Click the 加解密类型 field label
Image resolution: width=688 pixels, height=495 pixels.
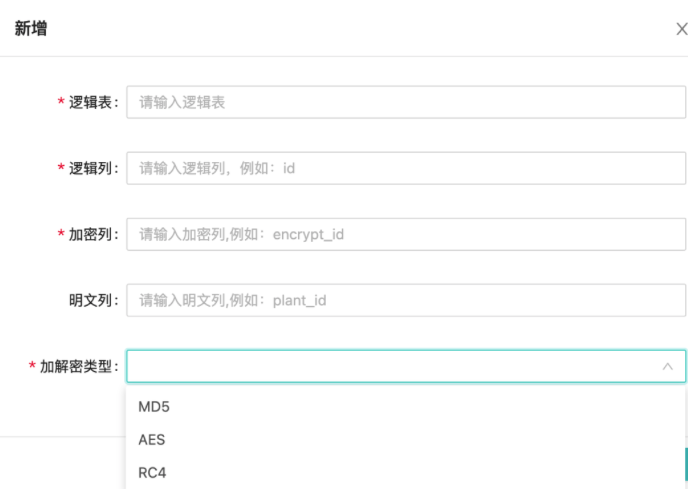tap(78, 367)
